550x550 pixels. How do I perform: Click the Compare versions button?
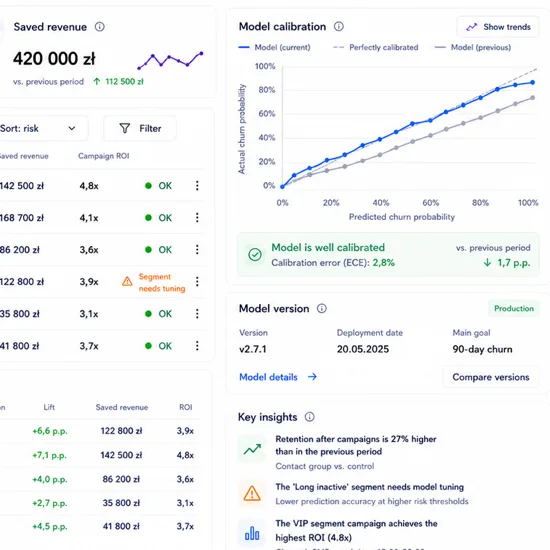click(491, 377)
